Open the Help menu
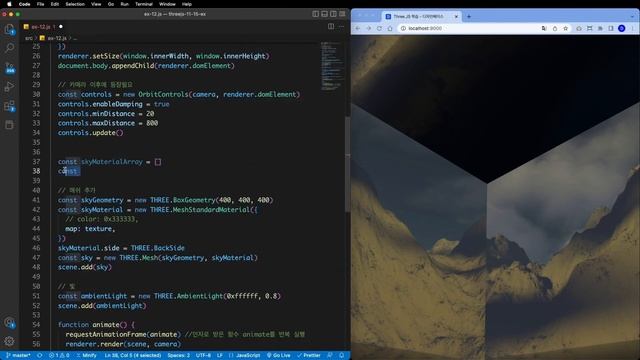 point(187,4)
